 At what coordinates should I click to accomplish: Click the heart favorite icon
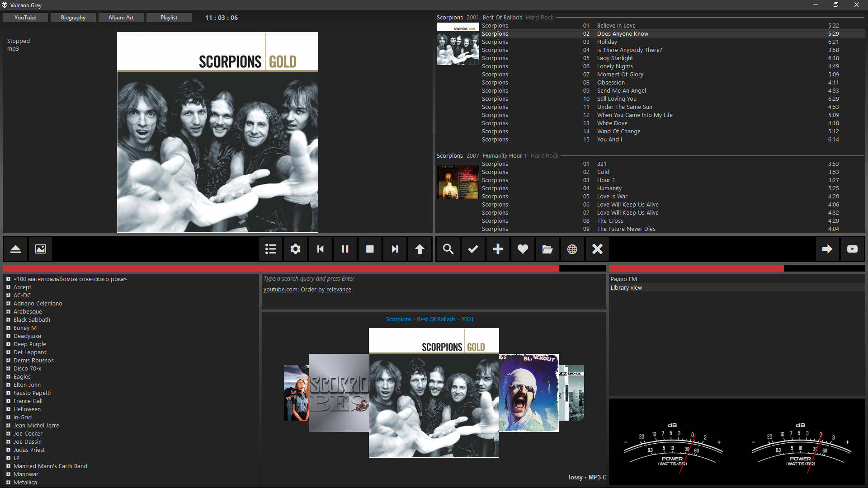point(523,249)
